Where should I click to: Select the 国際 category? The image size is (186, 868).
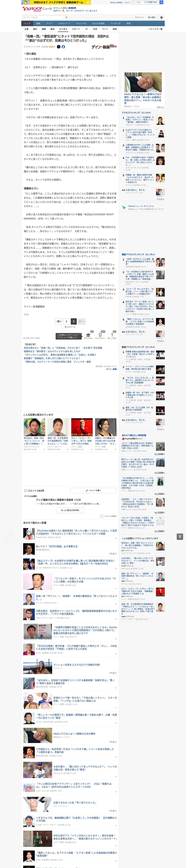click(x=44, y=29)
